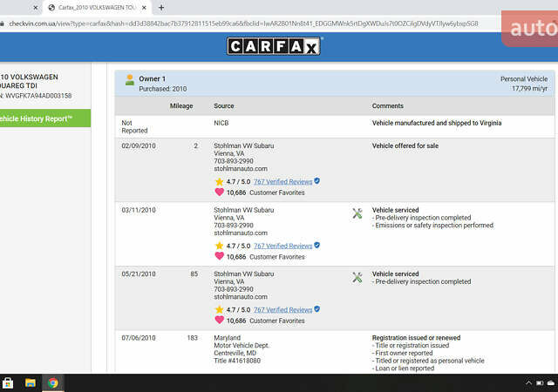Click the Carfax logo in the header
Screen dimensions: 558x392
click(275, 46)
